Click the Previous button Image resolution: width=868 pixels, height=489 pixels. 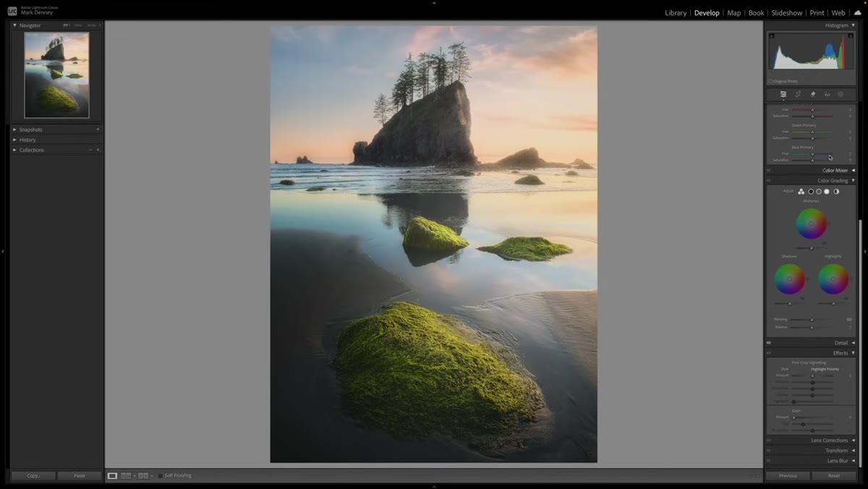coord(788,476)
